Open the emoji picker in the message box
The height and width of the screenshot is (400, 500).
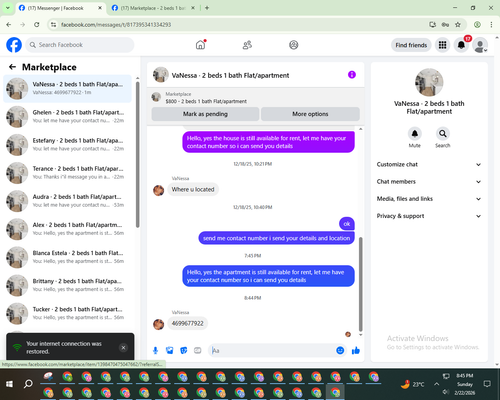(340, 350)
